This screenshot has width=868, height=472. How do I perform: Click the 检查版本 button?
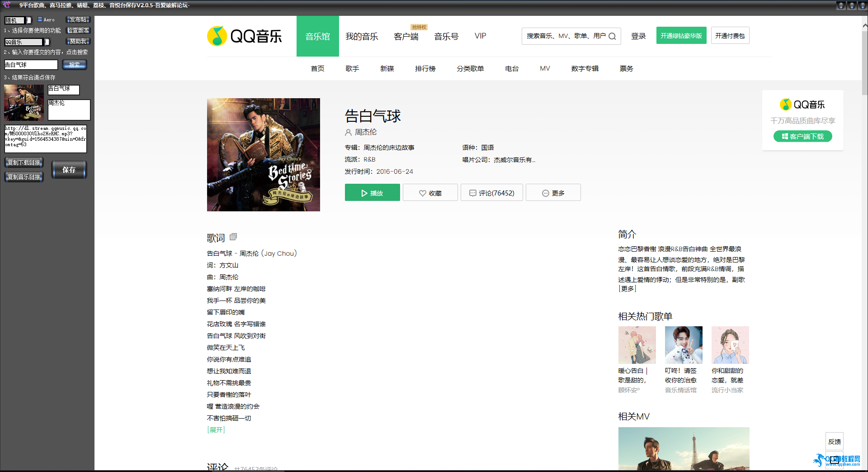point(78,30)
